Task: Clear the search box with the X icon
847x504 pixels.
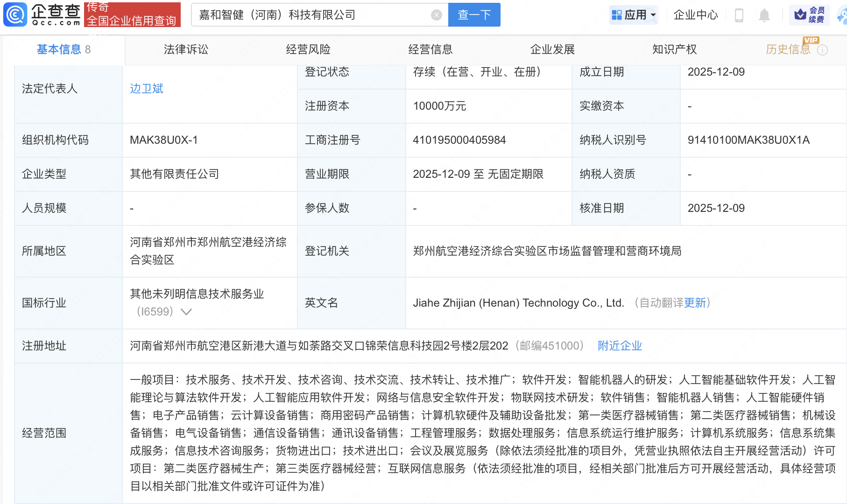Action: click(436, 15)
